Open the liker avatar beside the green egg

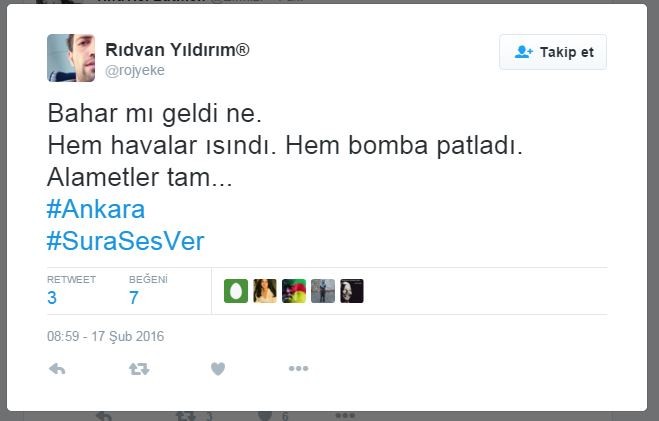pyautogui.click(x=265, y=291)
